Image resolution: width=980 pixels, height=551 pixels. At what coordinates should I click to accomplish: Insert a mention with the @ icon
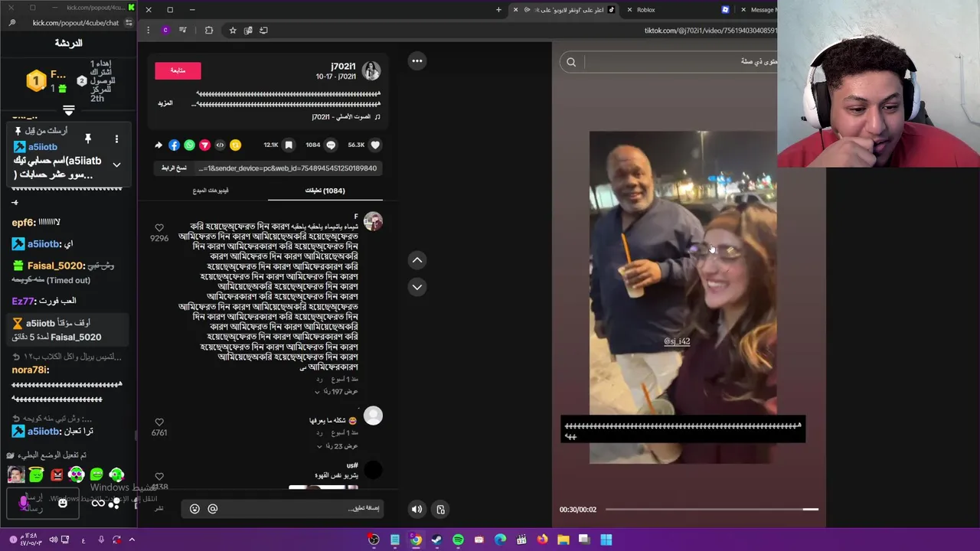coord(213,509)
